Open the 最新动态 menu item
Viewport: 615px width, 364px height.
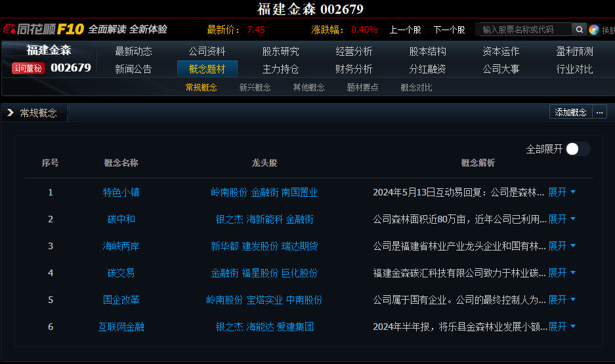(133, 51)
